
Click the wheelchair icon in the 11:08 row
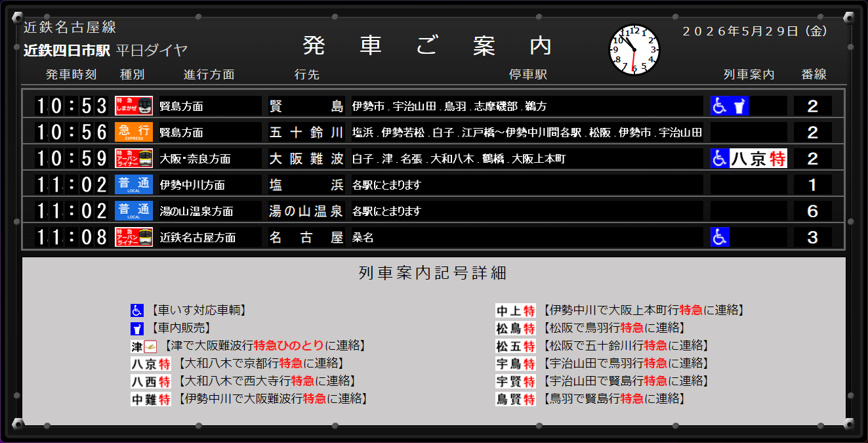click(720, 237)
